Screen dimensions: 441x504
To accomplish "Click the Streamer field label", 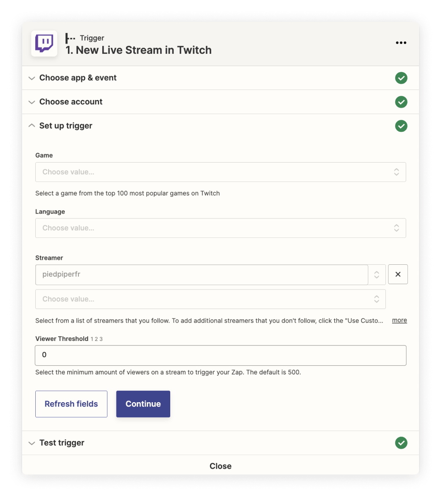I will pos(49,258).
